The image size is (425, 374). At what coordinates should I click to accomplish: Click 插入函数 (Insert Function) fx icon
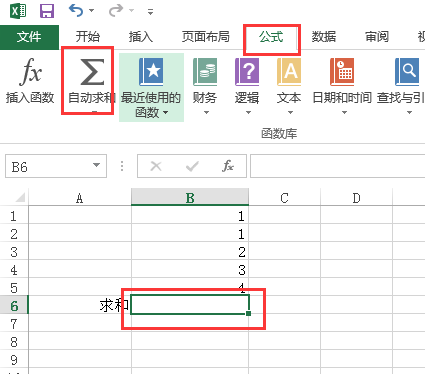click(x=30, y=71)
